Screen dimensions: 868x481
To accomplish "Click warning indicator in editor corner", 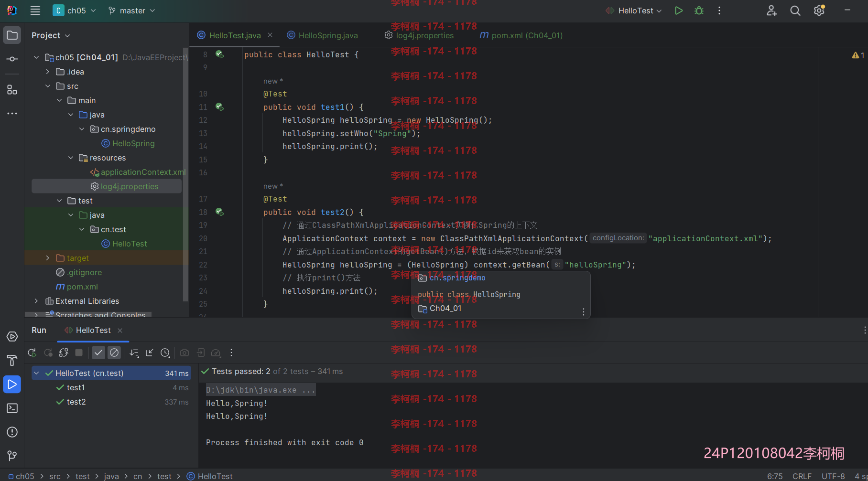I will [x=858, y=55].
